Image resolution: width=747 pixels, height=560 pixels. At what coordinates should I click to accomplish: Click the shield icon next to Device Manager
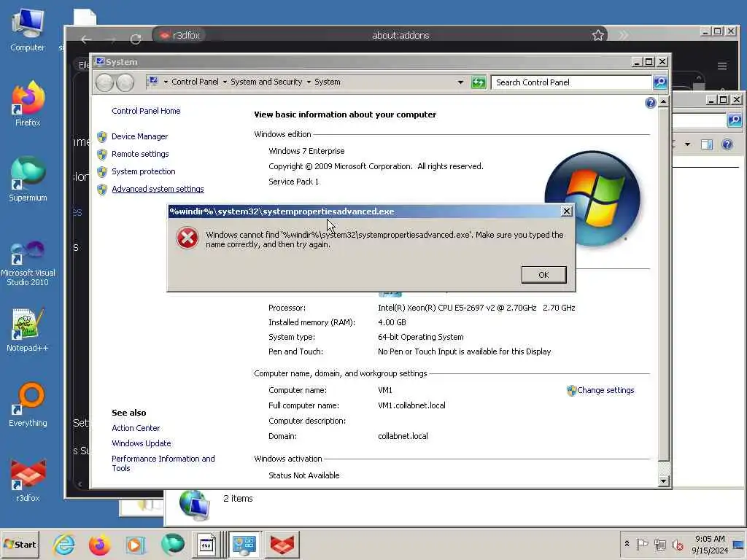tap(102, 137)
